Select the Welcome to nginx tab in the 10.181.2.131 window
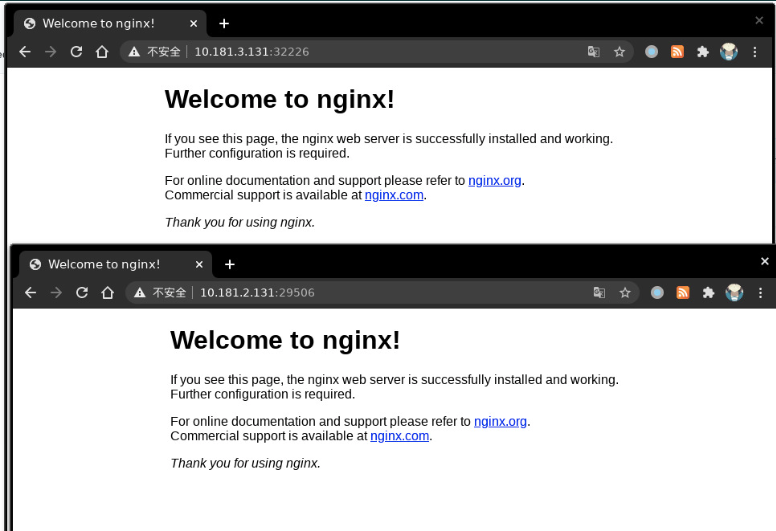The height and width of the screenshot is (531, 776). point(115,264)
